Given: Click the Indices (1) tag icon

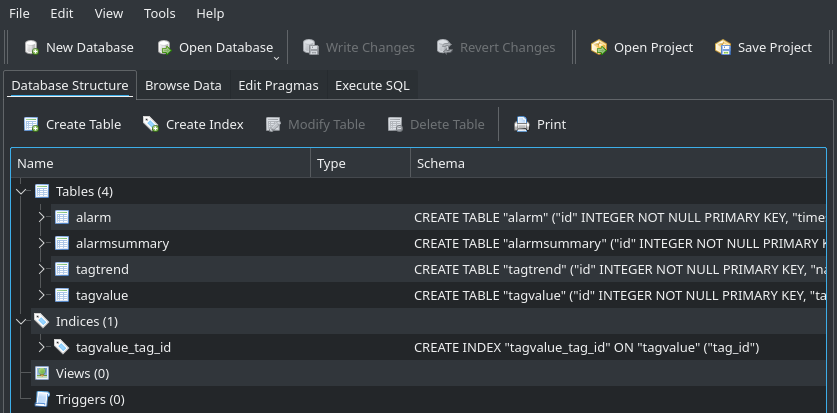Looking at the screenshot, I should click(x=42, y=321).
